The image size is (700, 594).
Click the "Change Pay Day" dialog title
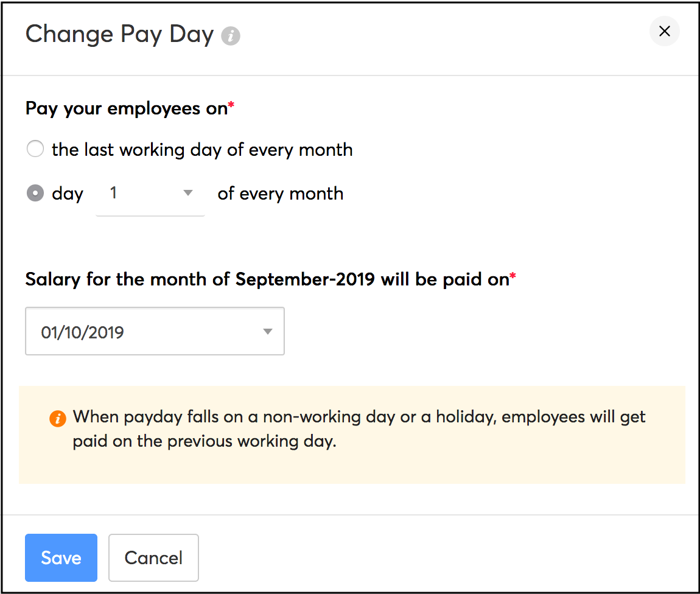pyautogui.click(x=119, y=34)
